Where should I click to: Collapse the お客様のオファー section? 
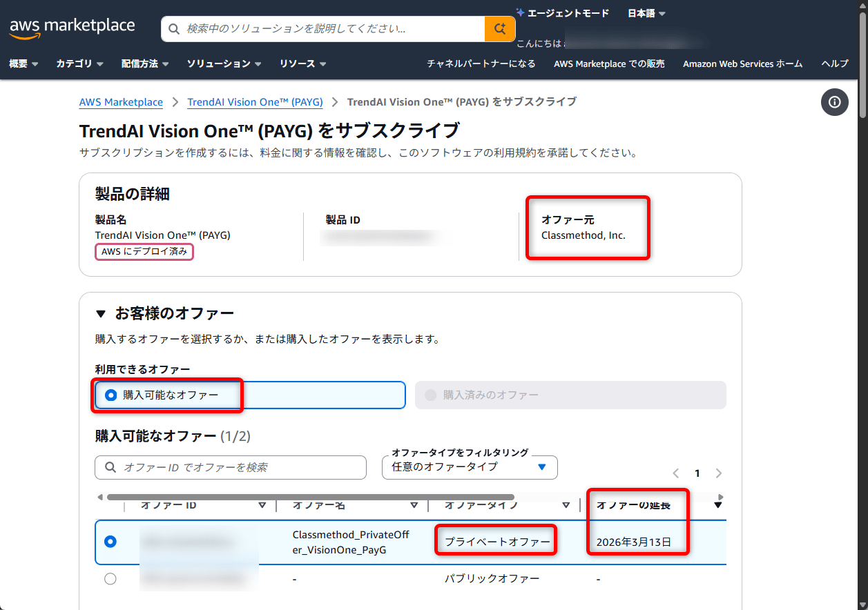pyautogui.click(x=101, y=314)
